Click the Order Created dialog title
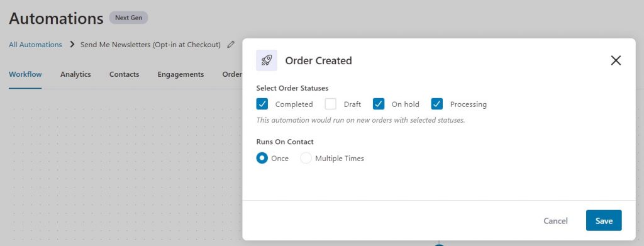 pos(318,60)
